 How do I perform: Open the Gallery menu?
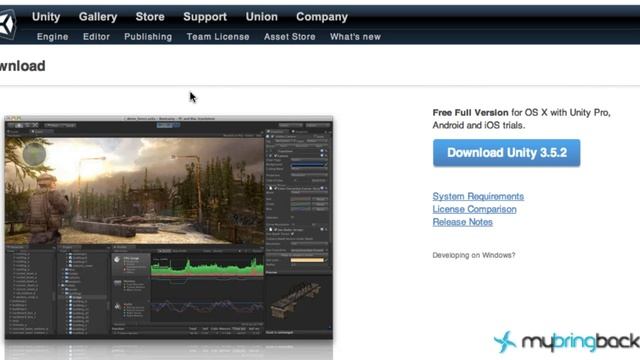tap(98, 17)
